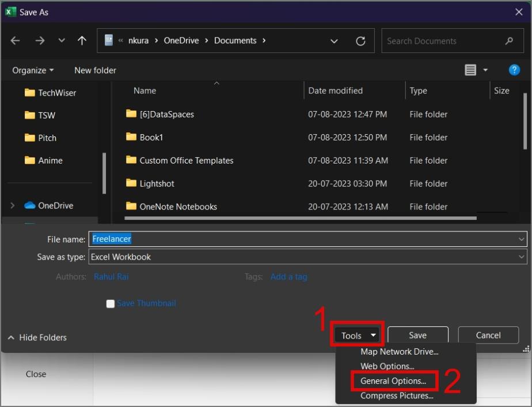Click the Save button
The width and height of the screenshot is (532, 407).
417,335
